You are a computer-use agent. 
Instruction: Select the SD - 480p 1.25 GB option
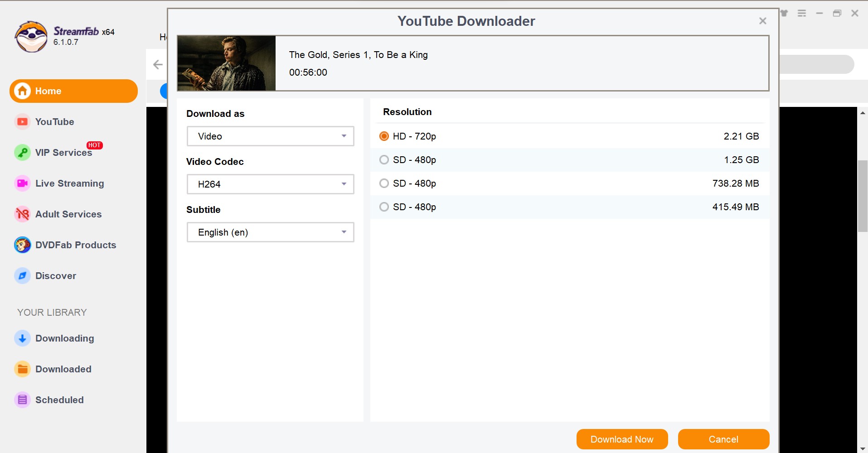click(570, 160)
